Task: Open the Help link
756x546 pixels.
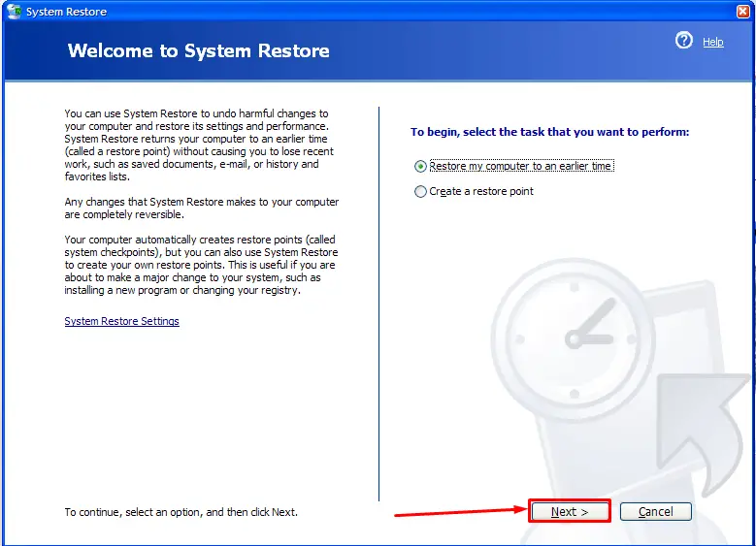Action: [712, 42]
